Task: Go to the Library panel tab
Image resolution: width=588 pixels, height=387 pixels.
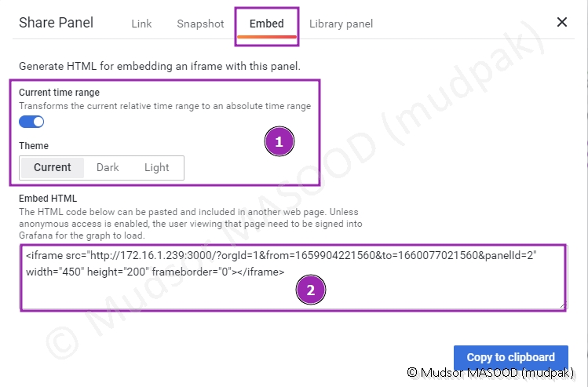Action: pyautogui.click(x=341, y=24)
